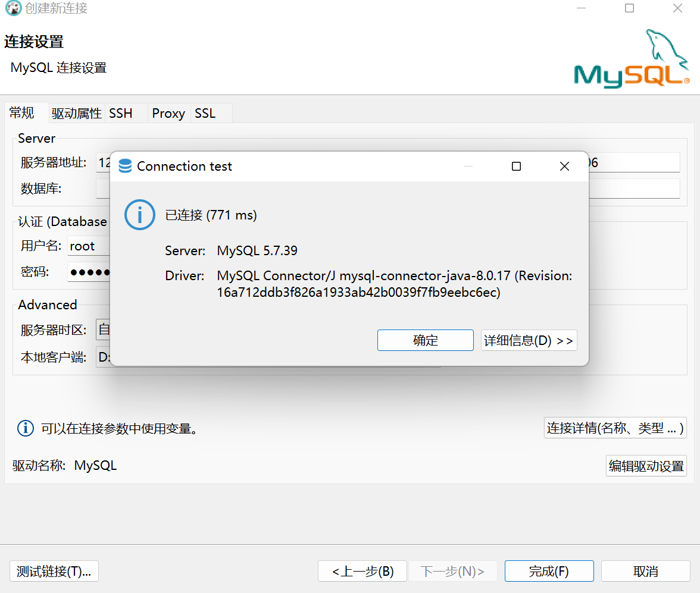
Task: Close the Connection test dialog
Action: coord(564,167)
